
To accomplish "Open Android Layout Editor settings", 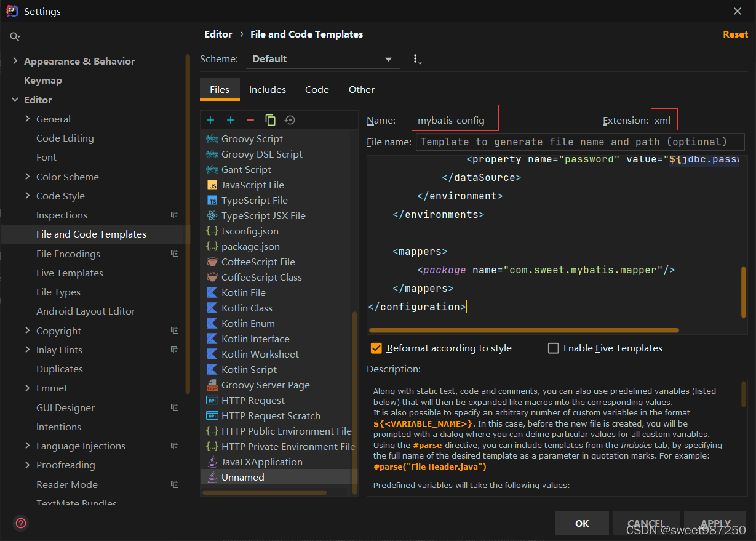I will coord(86,311).
